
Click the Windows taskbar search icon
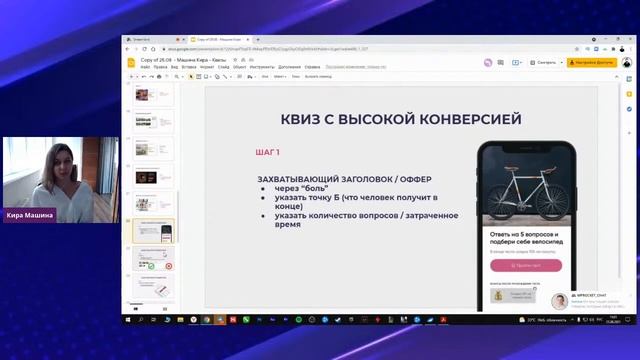(x=141, y=320)
